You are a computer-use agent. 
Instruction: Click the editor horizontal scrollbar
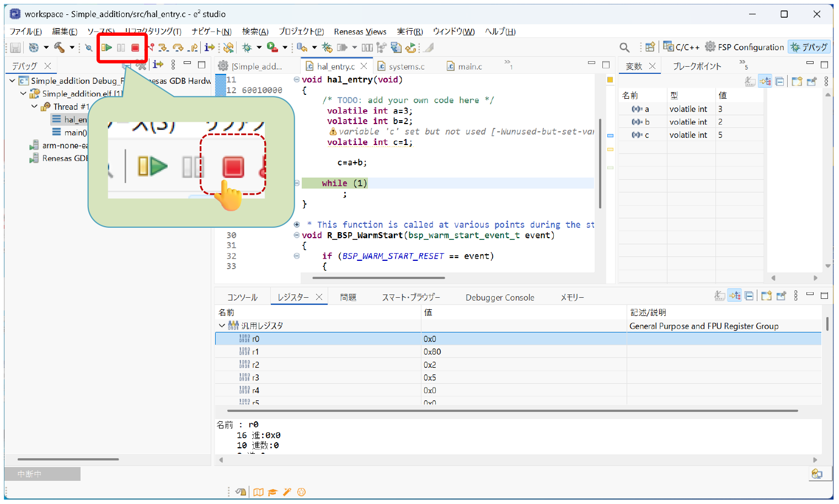(x=378, y=278)
